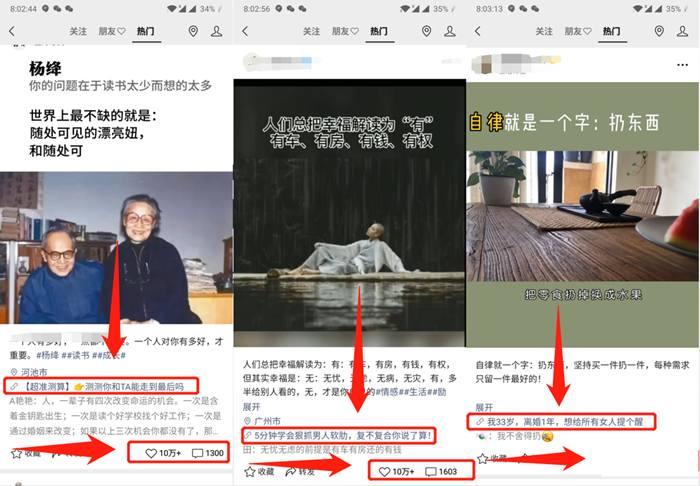Open the 我33岁，离婚1年 link
Viewport: 700px width, 486px height.
[560, 422]
